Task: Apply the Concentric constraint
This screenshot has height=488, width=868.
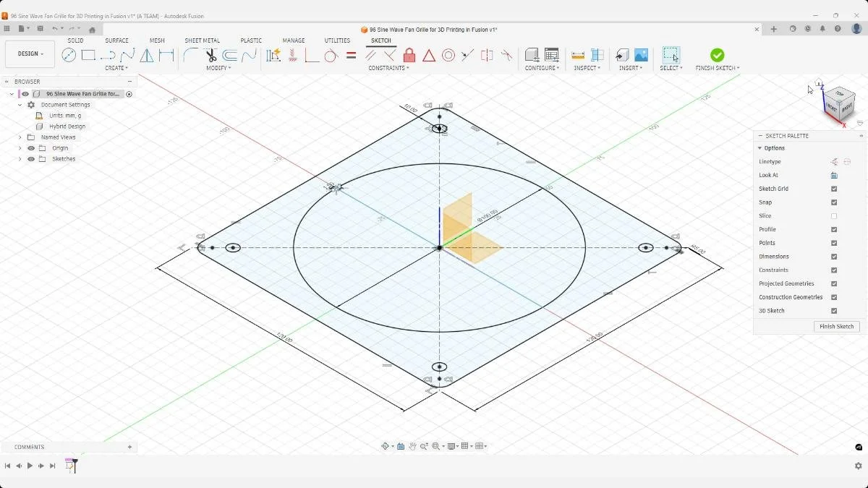Action: (448, 55)
